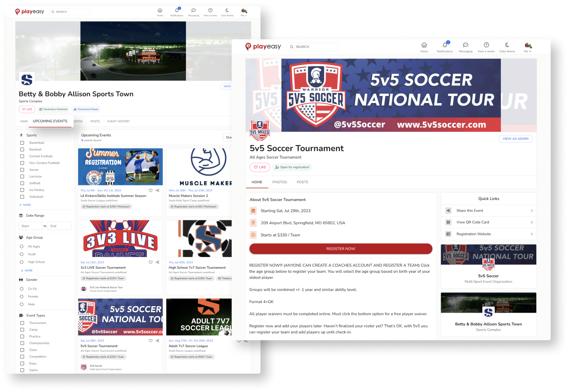Share Lil Kickers event with share icon
Viewport: 569px width, 392px height.
158,190
